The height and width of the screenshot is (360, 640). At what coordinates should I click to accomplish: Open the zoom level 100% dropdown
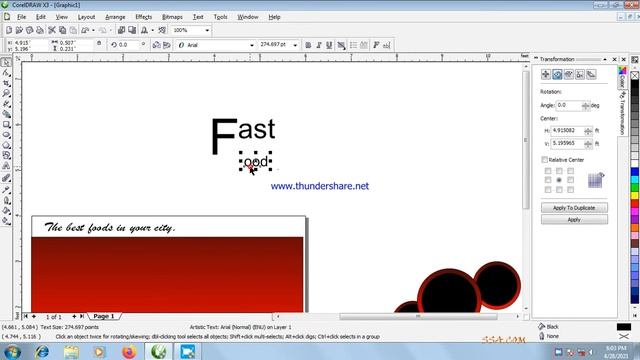point(207,30)
